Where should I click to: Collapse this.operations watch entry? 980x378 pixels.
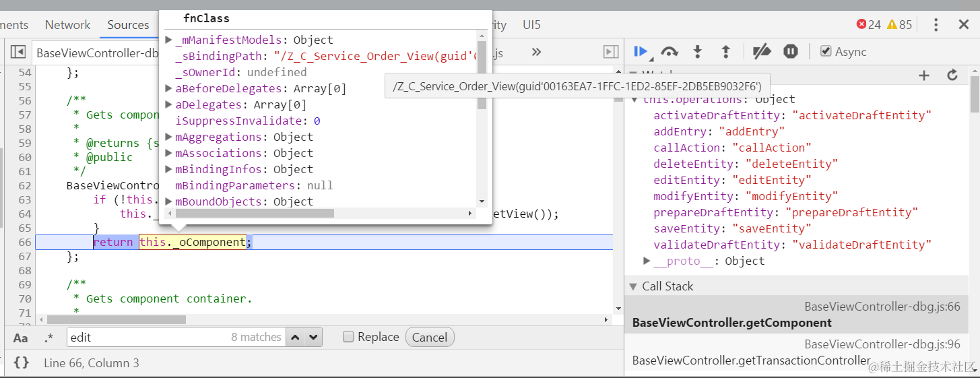[x=634, y=100]
